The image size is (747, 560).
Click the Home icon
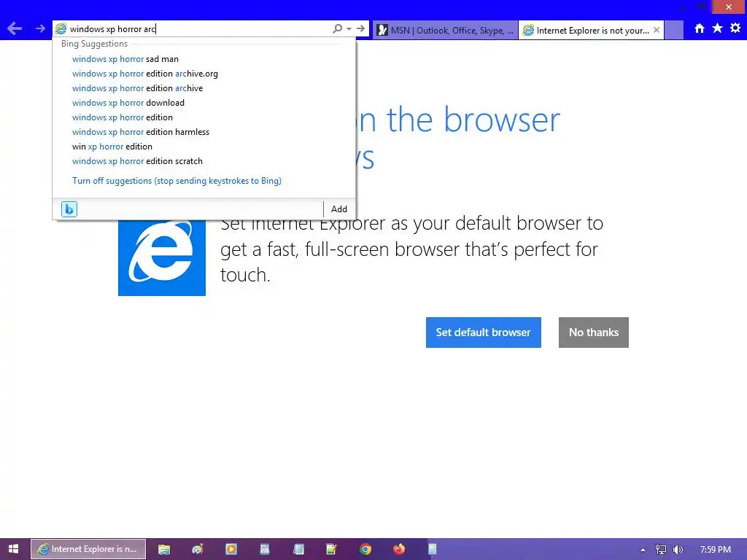click(700, 28)
